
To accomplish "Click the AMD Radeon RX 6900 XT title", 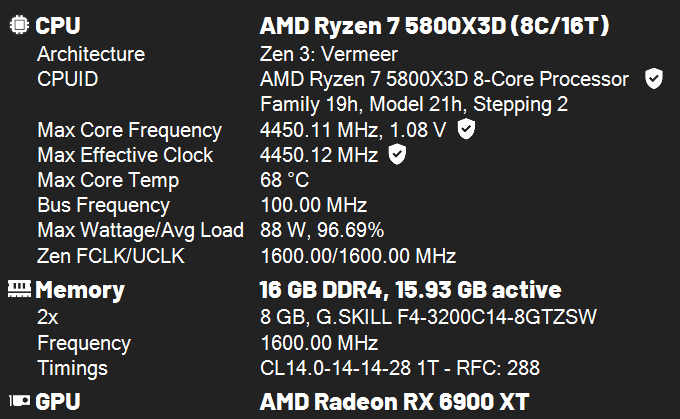I will [394, 402].
